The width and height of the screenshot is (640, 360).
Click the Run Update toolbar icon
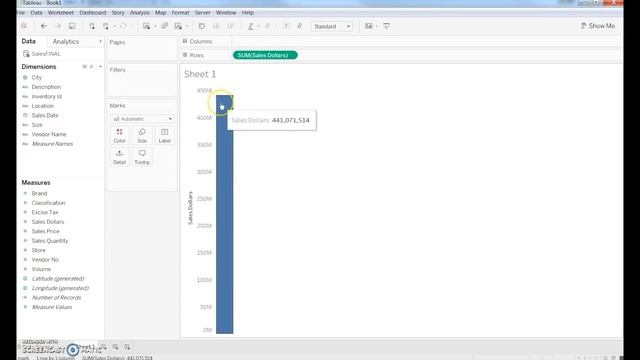pyautogui.click(x=123, y=26)
